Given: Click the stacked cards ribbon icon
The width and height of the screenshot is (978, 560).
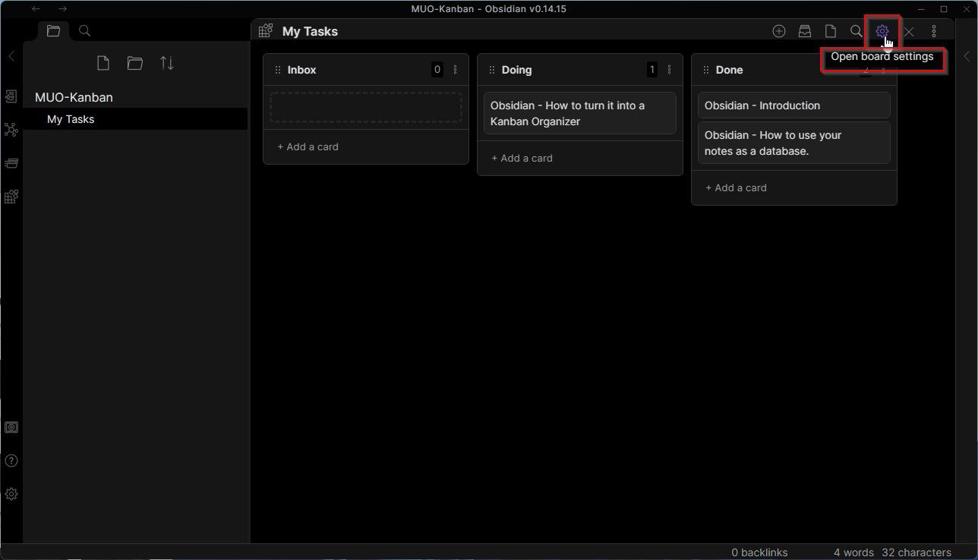Looking at the screenshot, I should (x=11, y=163).
